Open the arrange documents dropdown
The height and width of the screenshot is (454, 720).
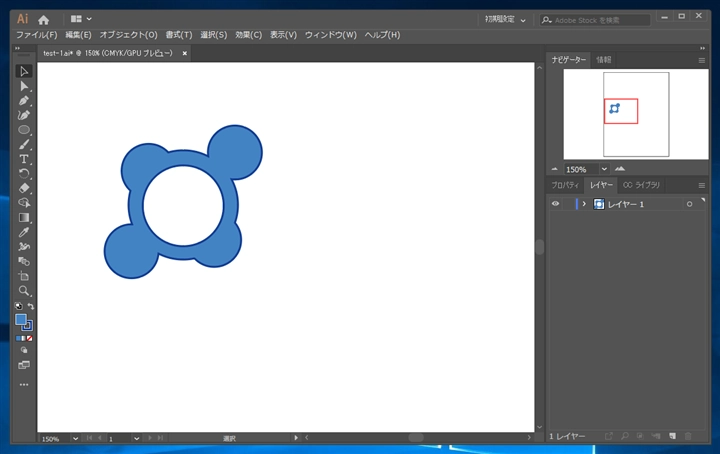[81, 19]
